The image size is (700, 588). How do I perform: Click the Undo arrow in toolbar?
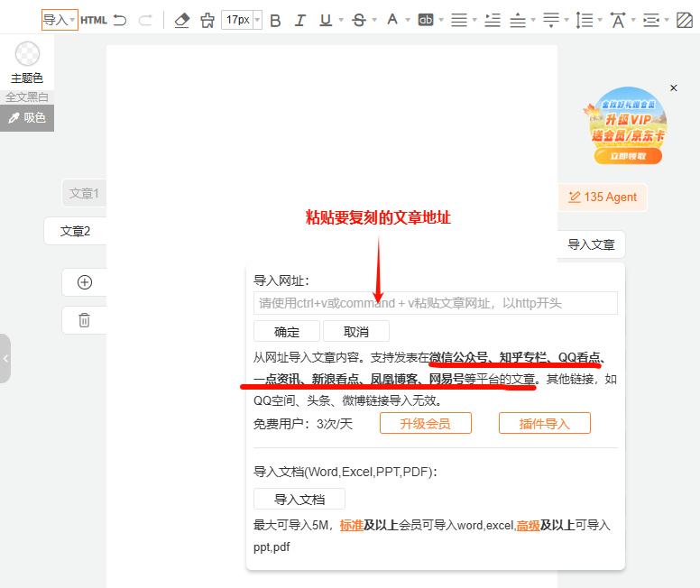[x=120, y=20]
